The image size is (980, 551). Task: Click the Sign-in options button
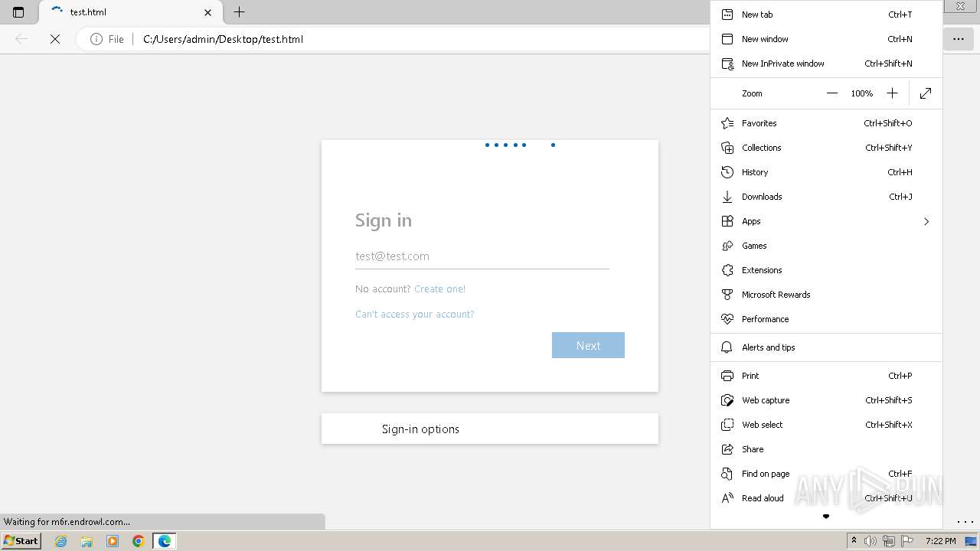pos(489,429)
